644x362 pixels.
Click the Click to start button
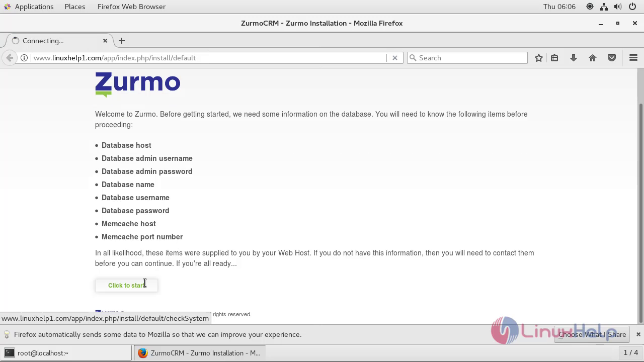pyautogui.click(x=126, y=285)
